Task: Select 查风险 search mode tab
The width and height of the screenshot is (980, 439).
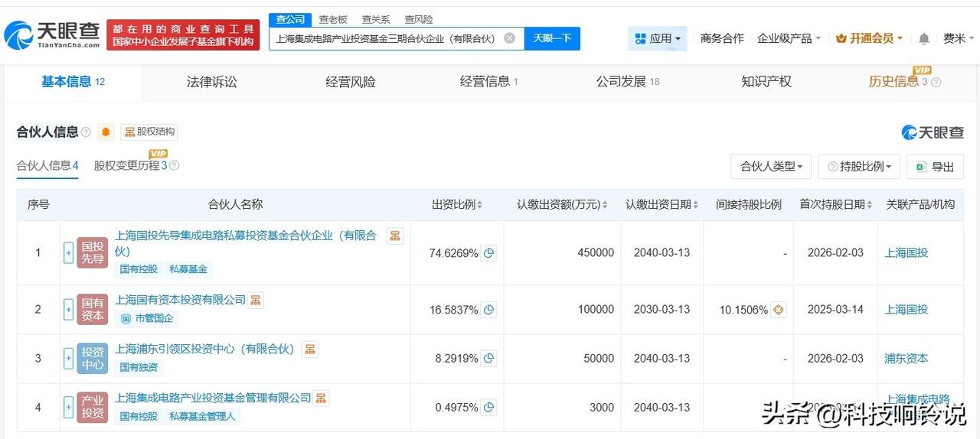Action: (419, 20)
